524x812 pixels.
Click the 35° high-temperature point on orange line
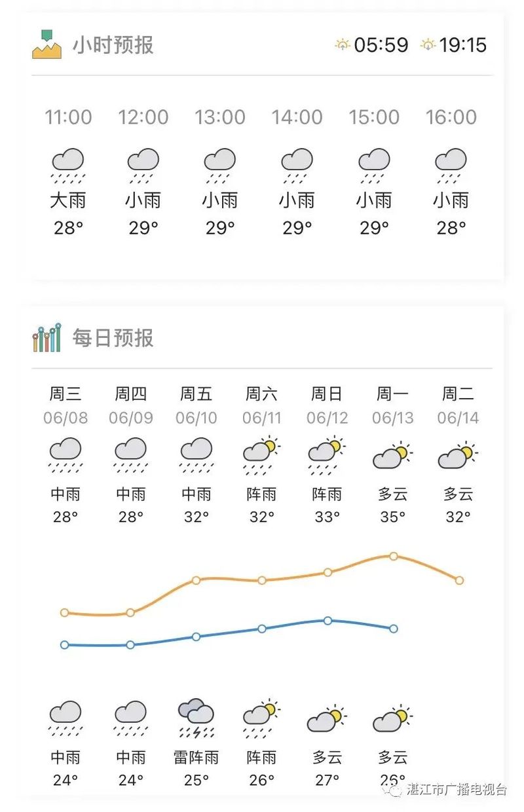pyautogui.click(x=394, y=556)
